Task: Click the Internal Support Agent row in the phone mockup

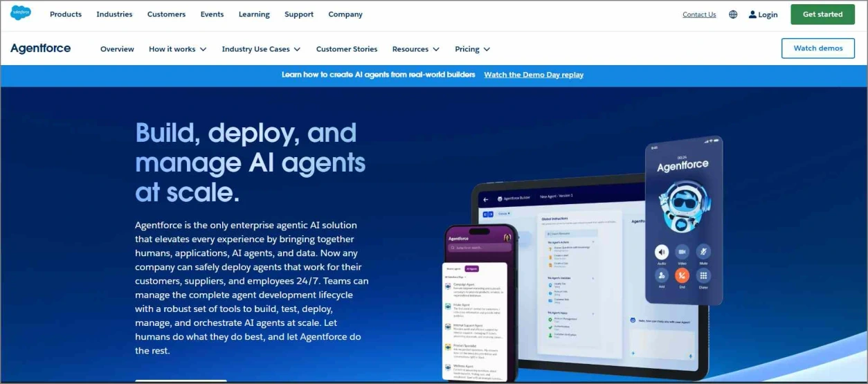Action: point(475,331)
